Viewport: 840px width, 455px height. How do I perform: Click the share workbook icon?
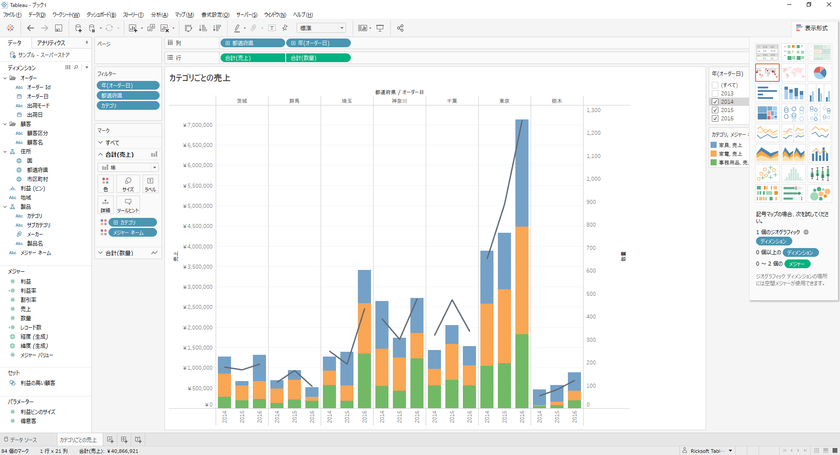400,28
